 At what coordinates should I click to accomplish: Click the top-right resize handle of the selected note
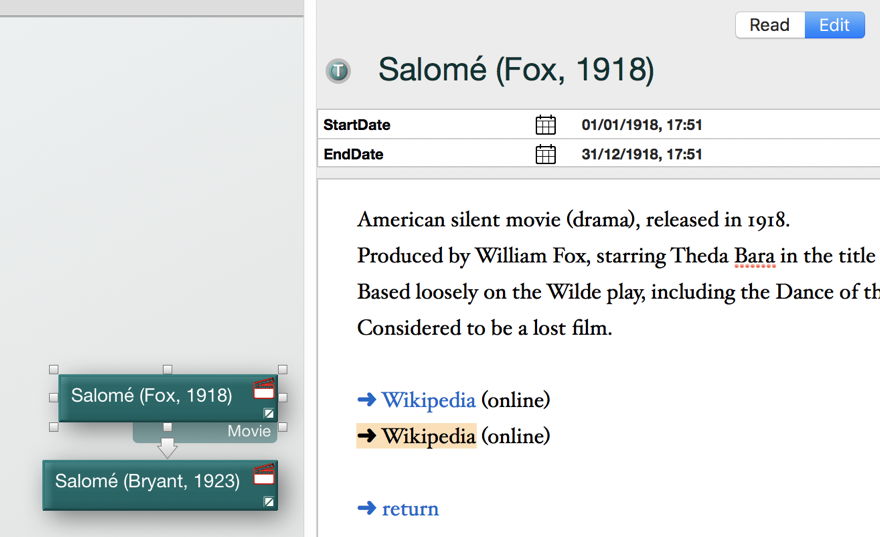point(283,370)
